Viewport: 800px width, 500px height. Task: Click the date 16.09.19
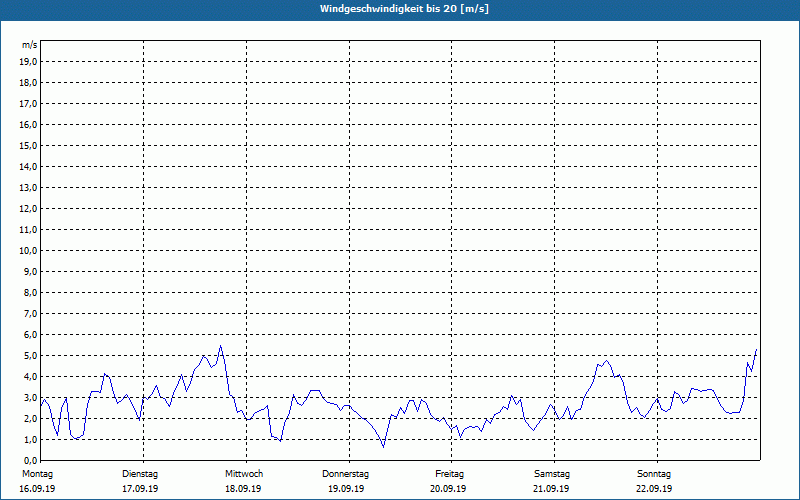pyautogui.click(x=37, y=489)
